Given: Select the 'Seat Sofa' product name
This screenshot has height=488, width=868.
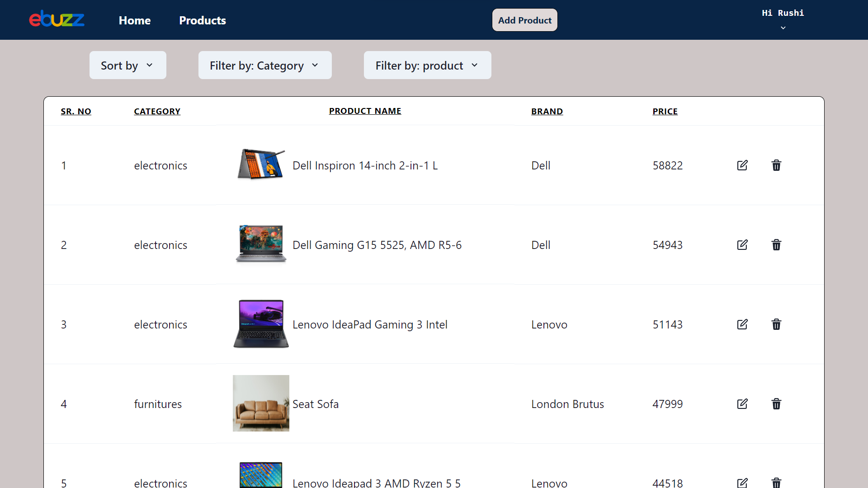Looking at the screenshot, I should pos(316,404).
